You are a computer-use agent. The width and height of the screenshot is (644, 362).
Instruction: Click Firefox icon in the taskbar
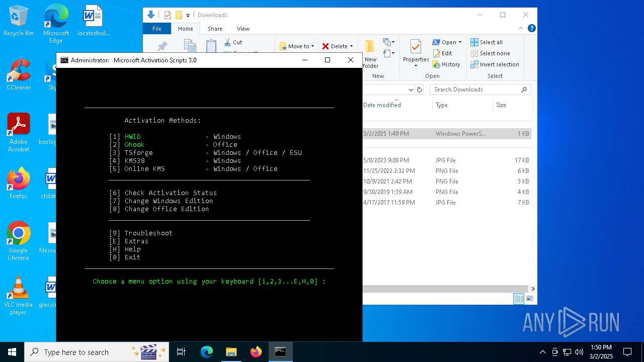pos(256,352)
